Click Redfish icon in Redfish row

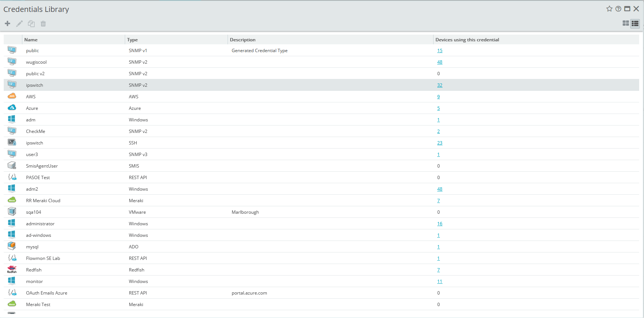pyautogui.click(x=12, y=269)
